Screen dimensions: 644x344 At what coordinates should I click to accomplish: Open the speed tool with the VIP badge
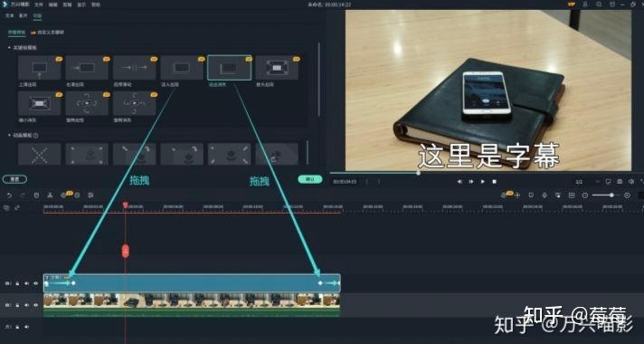64,195
